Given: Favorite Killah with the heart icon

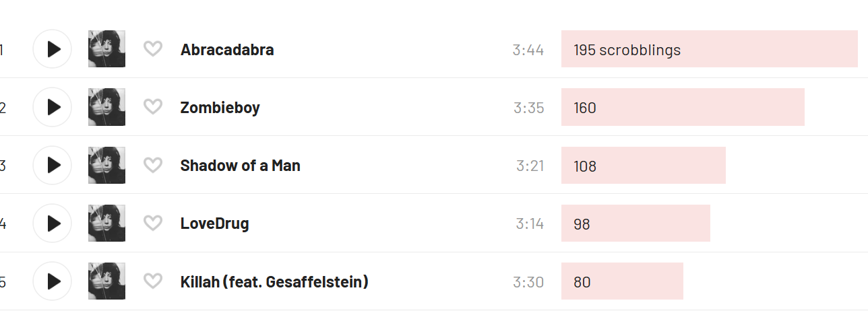Looking at the screenshot, I should click(x=153, y=281).
